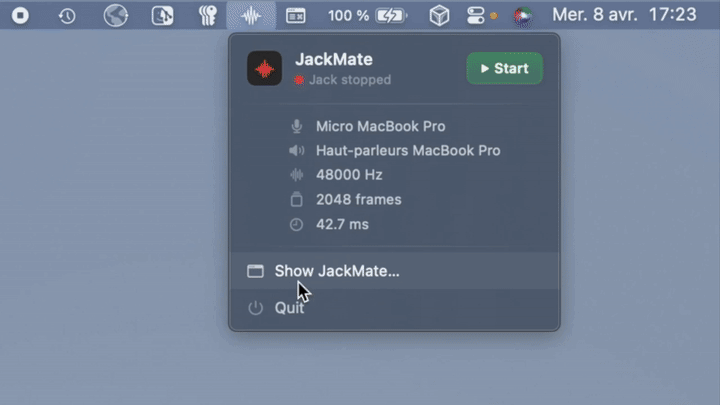
Task: Click waveform icon beside 48000 Hz
Action: 297,175
